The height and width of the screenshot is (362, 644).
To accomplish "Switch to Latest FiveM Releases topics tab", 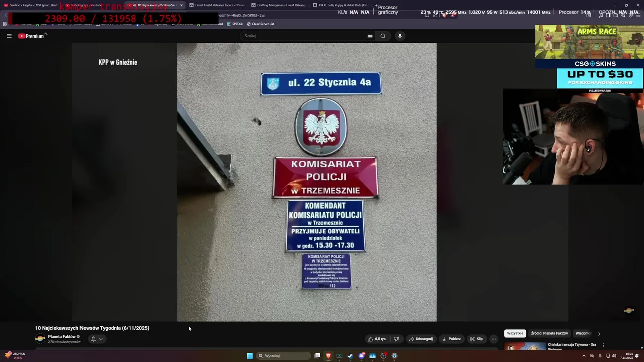I will point(216,5).
